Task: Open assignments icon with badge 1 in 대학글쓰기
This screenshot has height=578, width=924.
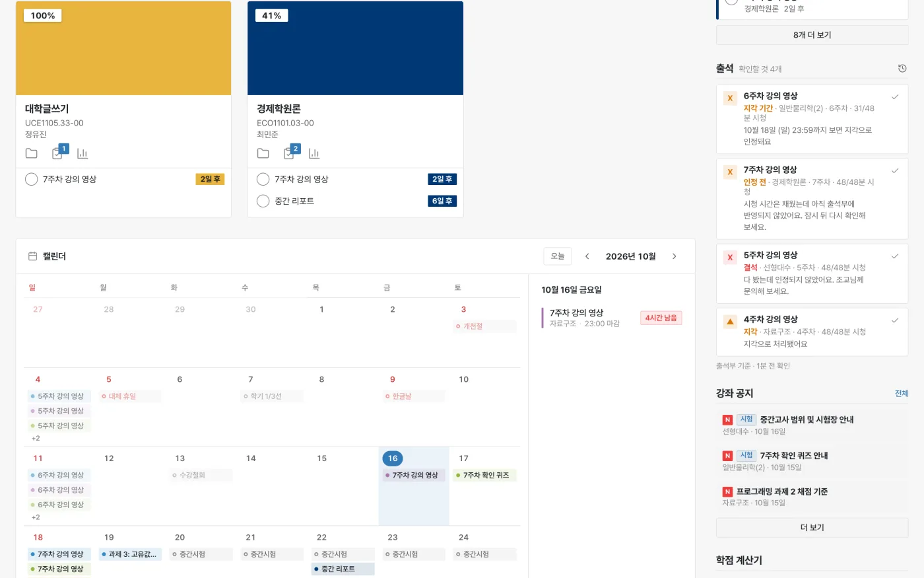Action: [59, 153]
